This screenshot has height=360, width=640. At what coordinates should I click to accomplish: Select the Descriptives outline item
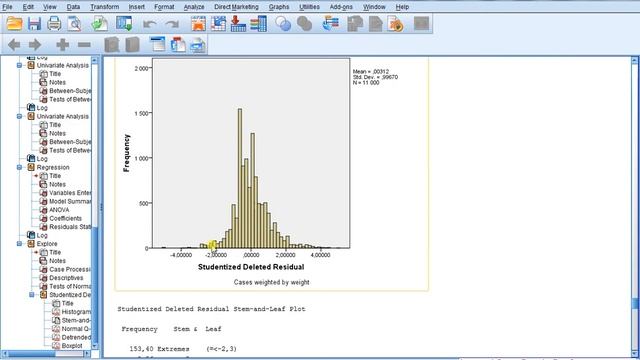point(66,278)
